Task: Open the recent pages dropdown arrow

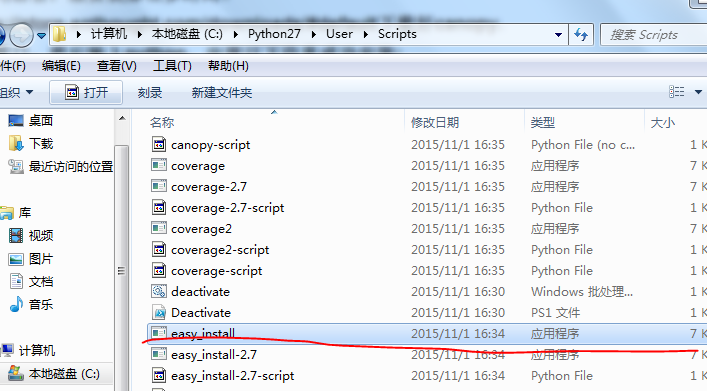Action: [41, 35]
